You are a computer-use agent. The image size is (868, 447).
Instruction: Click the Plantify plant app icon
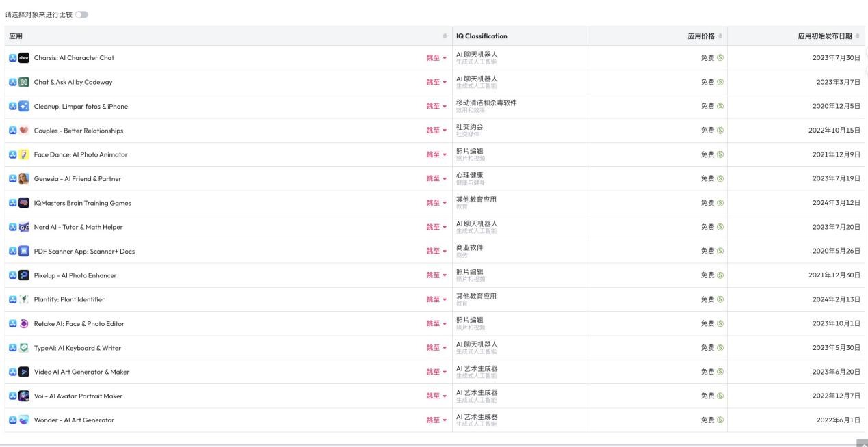(23, 299)
